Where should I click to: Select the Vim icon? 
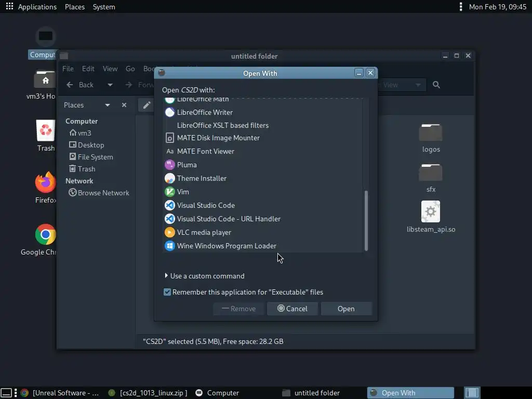pyautogui.click(x=170, y=192)
